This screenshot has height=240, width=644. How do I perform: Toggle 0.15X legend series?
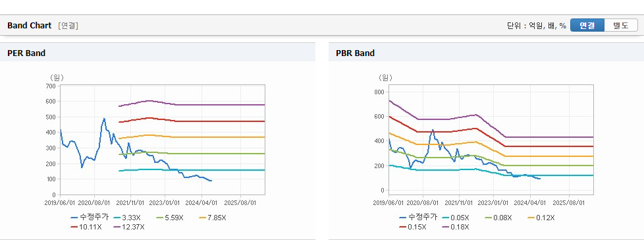coord(413,226)
